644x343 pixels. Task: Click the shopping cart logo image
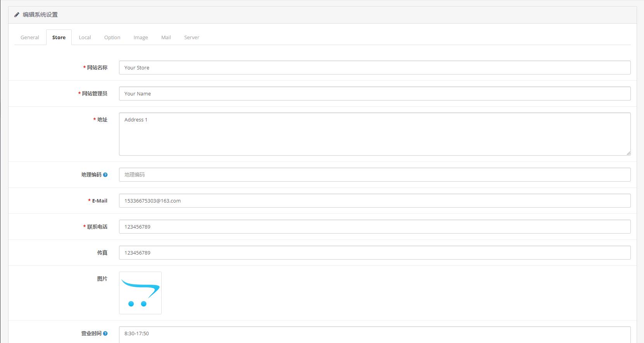pyautogui.click(x=140, y=293)
